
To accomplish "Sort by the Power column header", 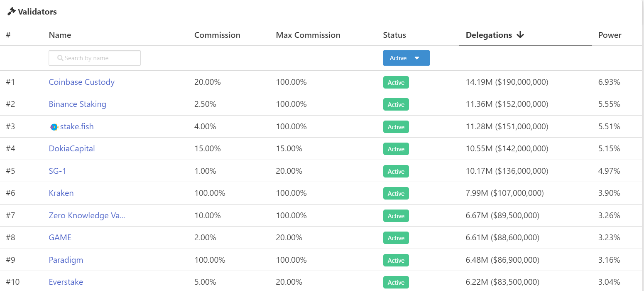I will click(x=610, y=35).
